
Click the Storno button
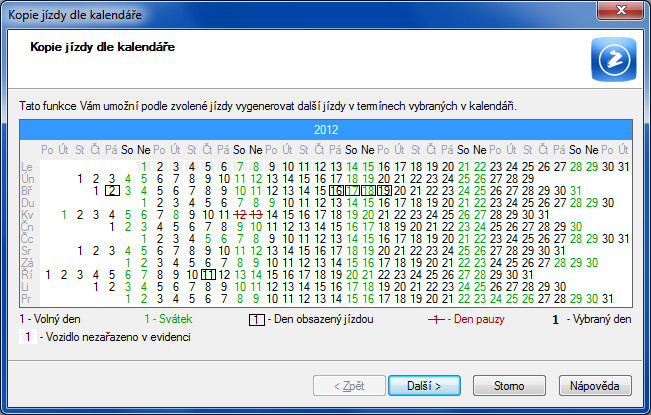[x=509, y=386]
